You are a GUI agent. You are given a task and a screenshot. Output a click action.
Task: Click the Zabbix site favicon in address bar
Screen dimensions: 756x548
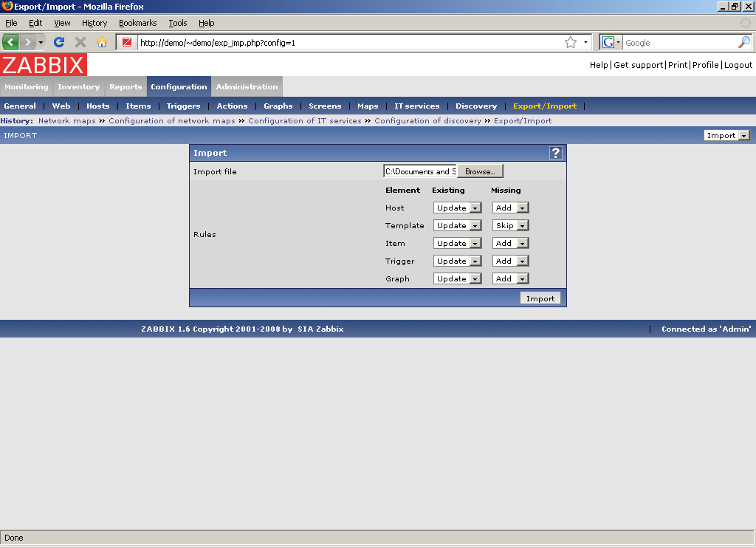(127, 42)
